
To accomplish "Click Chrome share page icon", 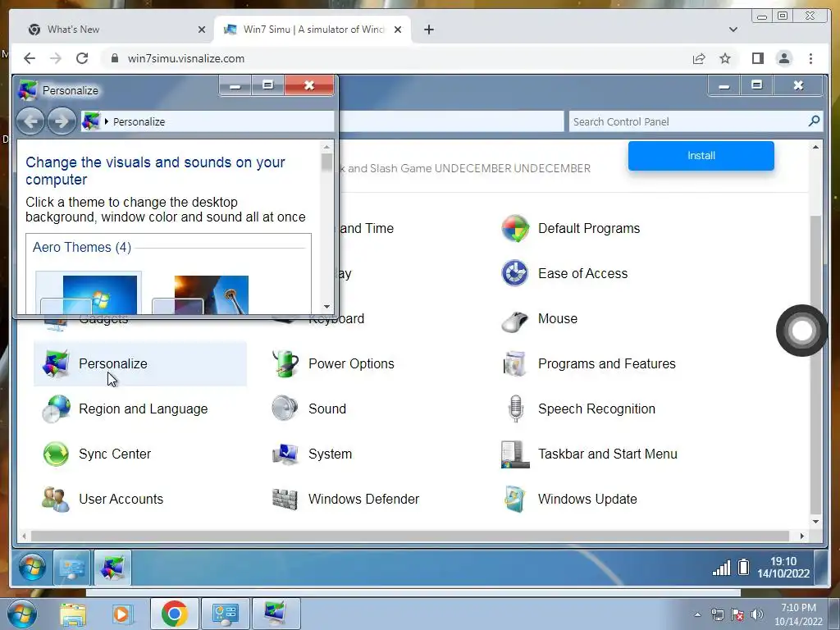I will point(699,58).
